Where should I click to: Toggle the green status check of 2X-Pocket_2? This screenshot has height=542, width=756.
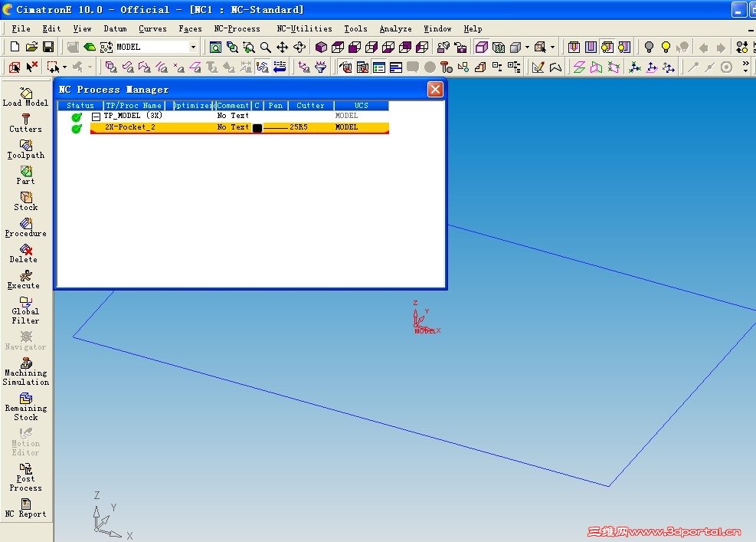[x=77, y=129]
